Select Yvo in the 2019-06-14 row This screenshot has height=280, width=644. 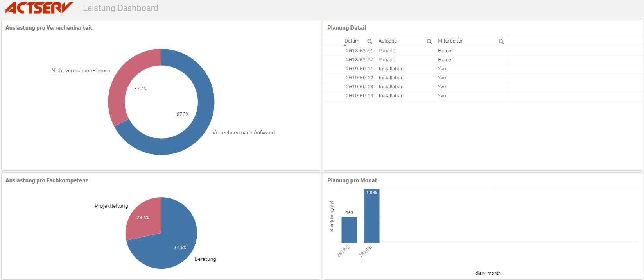tap(442, 96)
